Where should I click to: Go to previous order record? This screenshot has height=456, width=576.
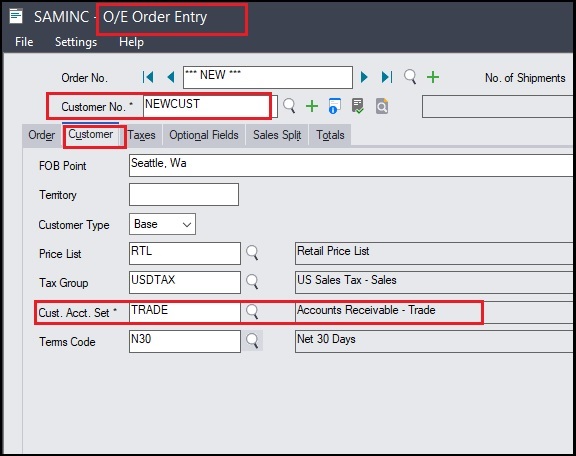coord(170,77)
